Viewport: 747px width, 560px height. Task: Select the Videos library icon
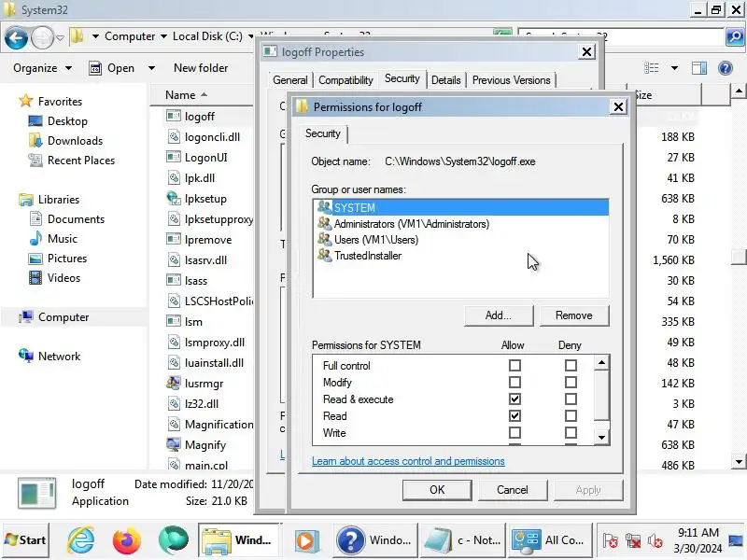[x=35, y=277]
